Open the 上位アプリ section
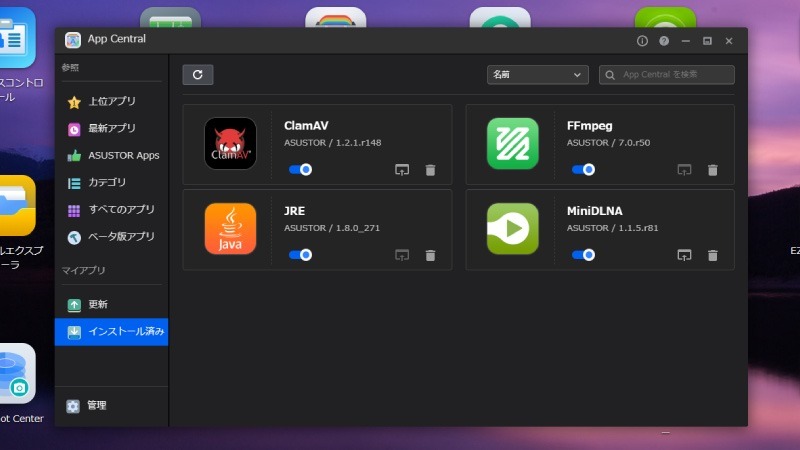 point(111,102)
